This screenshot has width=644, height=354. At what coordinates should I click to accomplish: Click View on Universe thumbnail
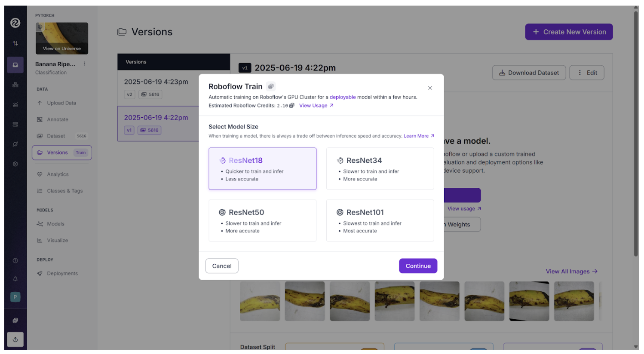click(62, 39)
